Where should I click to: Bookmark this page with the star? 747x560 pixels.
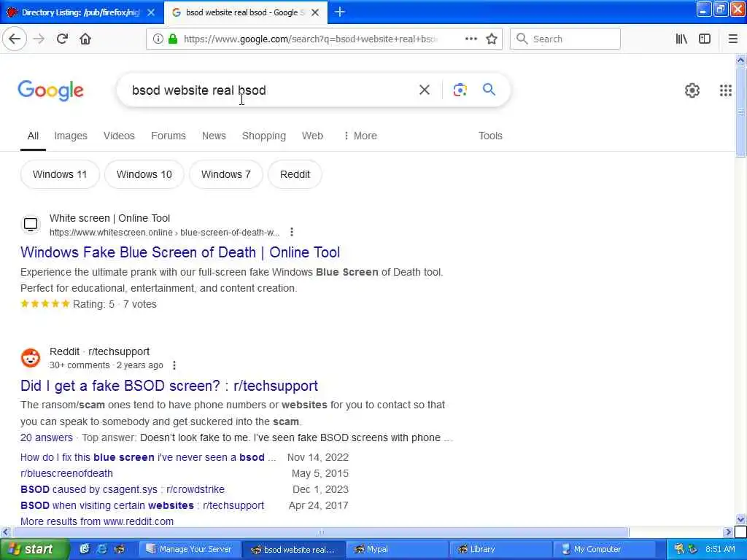click(x=492, y=39)
